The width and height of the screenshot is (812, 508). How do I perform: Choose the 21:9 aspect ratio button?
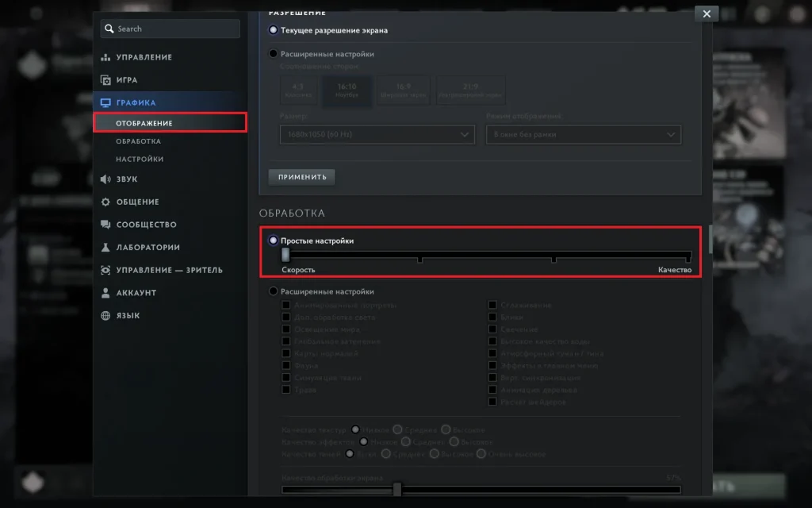pyautogui.click(x=470, y=90)
